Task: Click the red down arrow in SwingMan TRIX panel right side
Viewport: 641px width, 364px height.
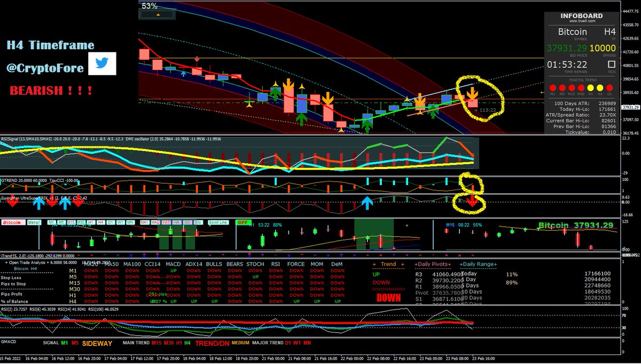Action: click(472, 201)
